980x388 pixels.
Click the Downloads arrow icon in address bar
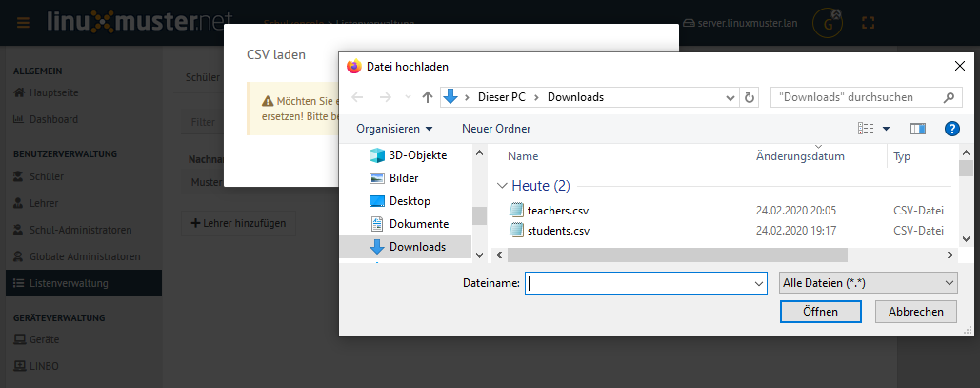tap(450, 97)
